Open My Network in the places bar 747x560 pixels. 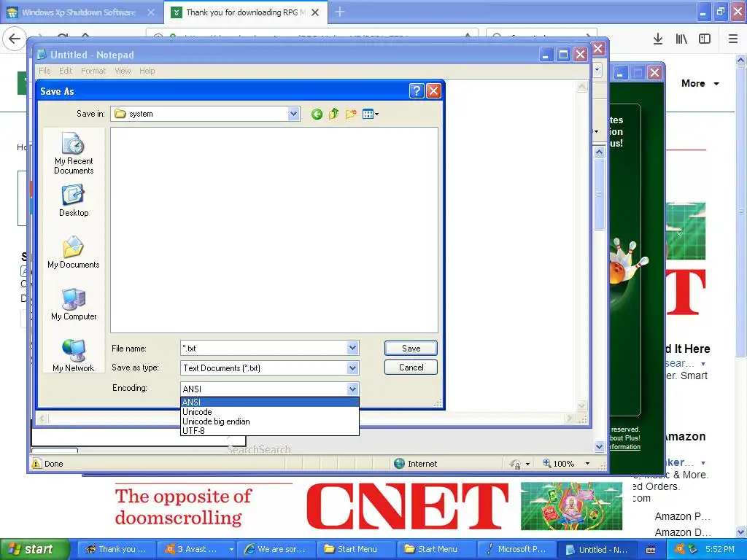(74, 356)
